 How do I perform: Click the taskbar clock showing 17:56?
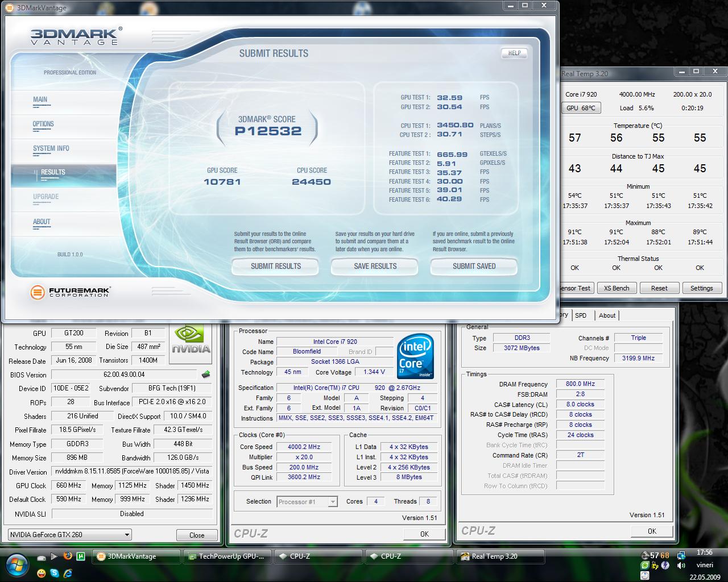[x=704, y=552]
